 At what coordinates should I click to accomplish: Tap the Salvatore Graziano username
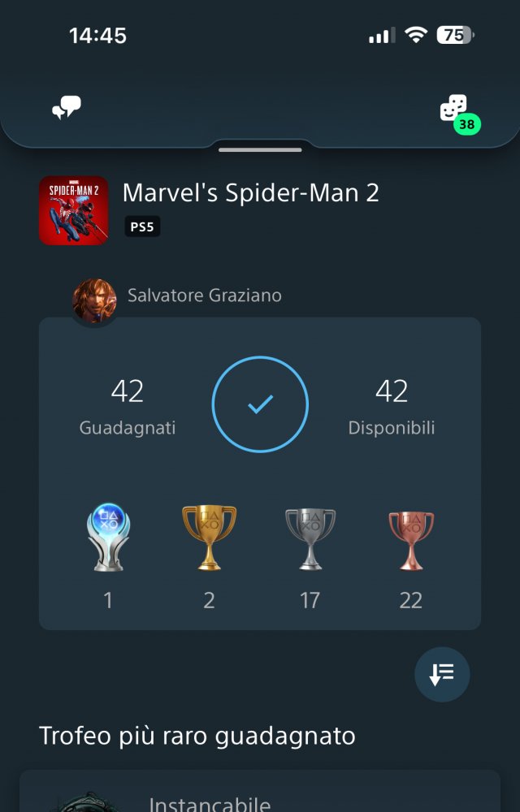[x=205, y=295]
